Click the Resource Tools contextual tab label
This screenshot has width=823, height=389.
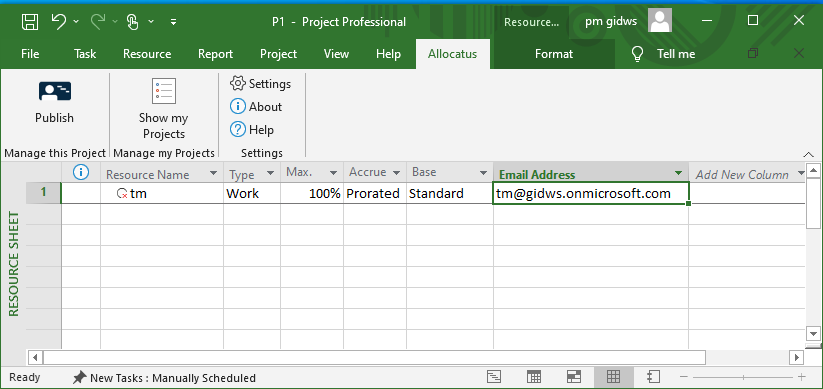coord(531,22)
